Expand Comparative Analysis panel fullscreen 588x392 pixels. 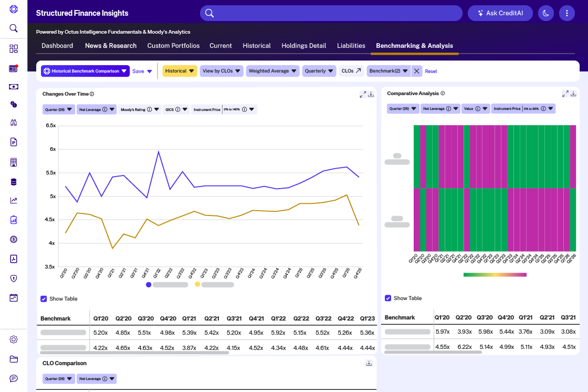click(x=565, y=94)
